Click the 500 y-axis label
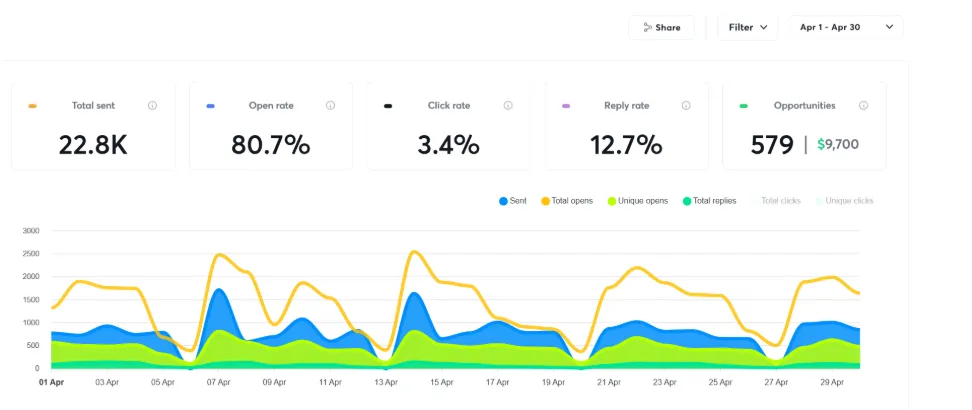This screenshot has height=410, width=972. tap(33, 345)
